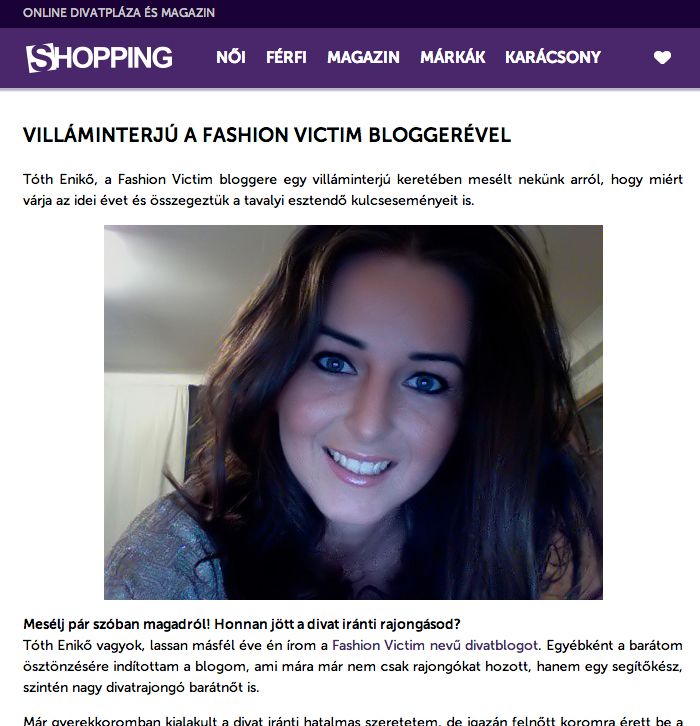The width and height of the screenshot is (700, 726).
Task: Click the gray sweater area in the photo
Action: pos(157,551)
